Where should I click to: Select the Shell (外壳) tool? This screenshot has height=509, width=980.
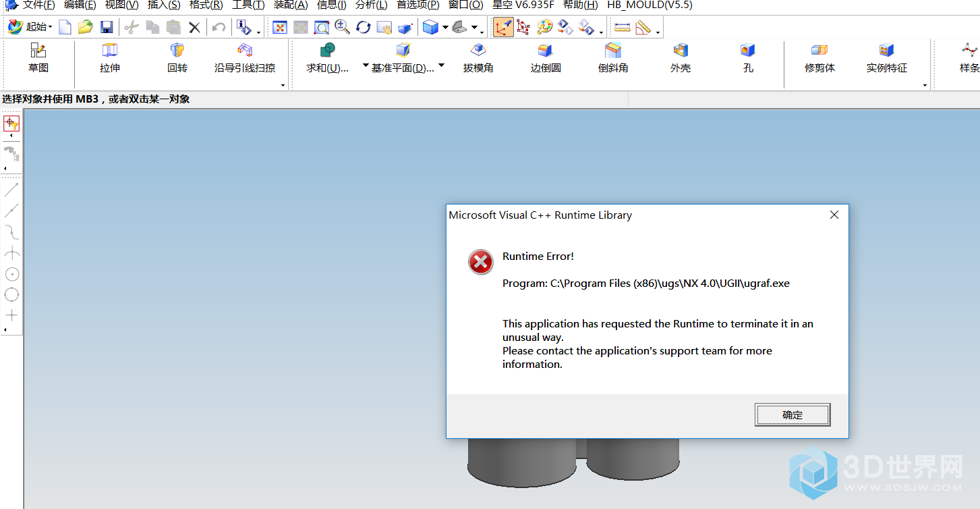tap(681, 57)
